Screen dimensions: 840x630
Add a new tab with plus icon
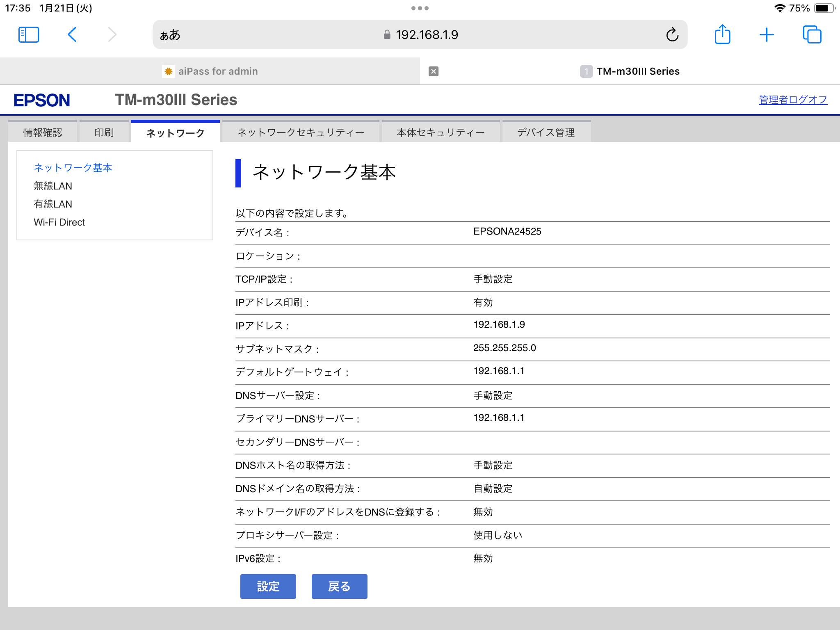coord(767,35)
